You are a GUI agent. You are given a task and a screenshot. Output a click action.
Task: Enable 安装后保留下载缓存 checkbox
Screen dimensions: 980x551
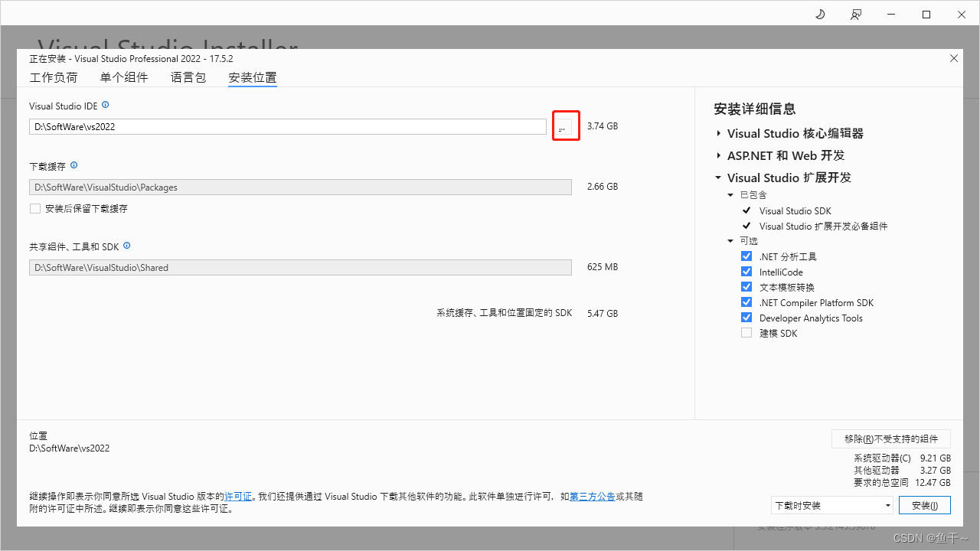(x=35, y=208)
